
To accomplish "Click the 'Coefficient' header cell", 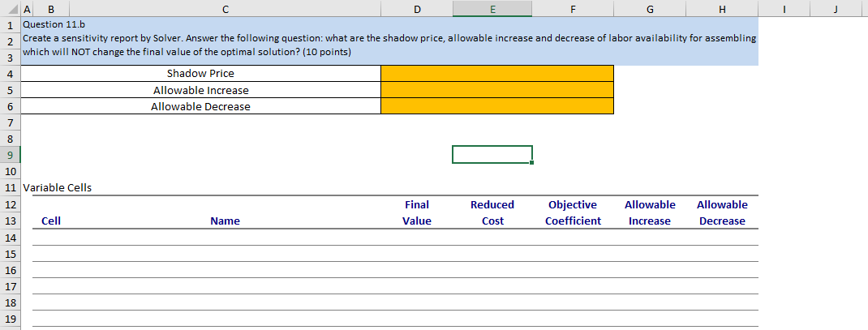I will coord(573,221).
